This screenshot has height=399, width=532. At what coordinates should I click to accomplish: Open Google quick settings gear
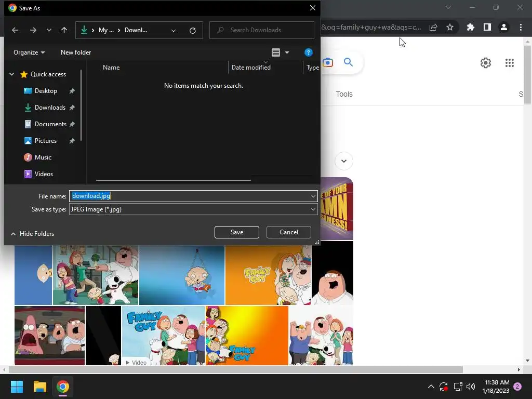point(486,63)
